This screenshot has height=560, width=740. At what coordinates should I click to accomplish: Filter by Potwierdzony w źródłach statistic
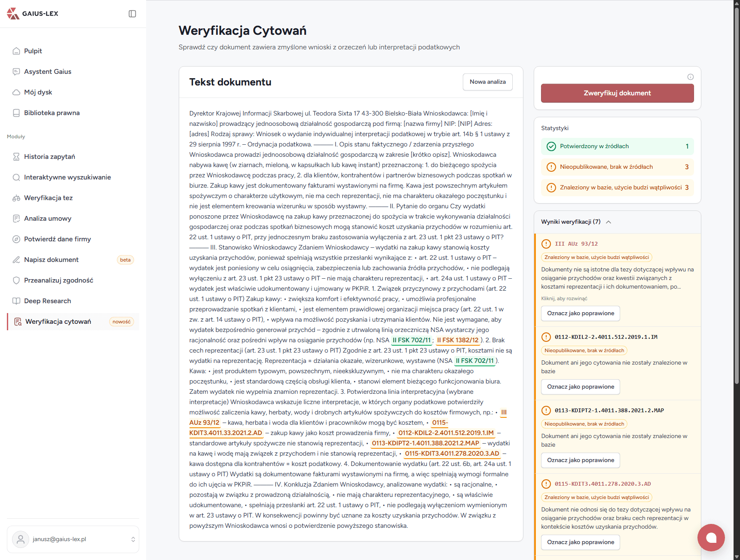coord(617,146)
